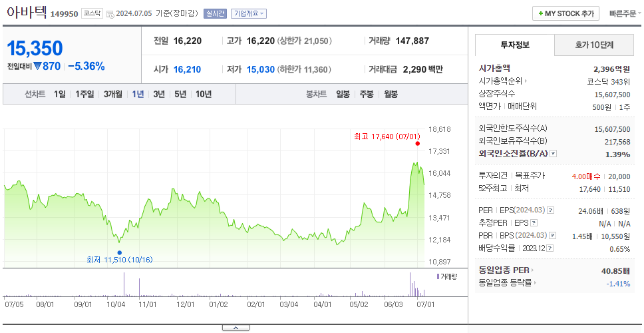Click the 시가총액 value 2,396억원
The height and width of the screenshot is (333, 644).
click(611, 69)
